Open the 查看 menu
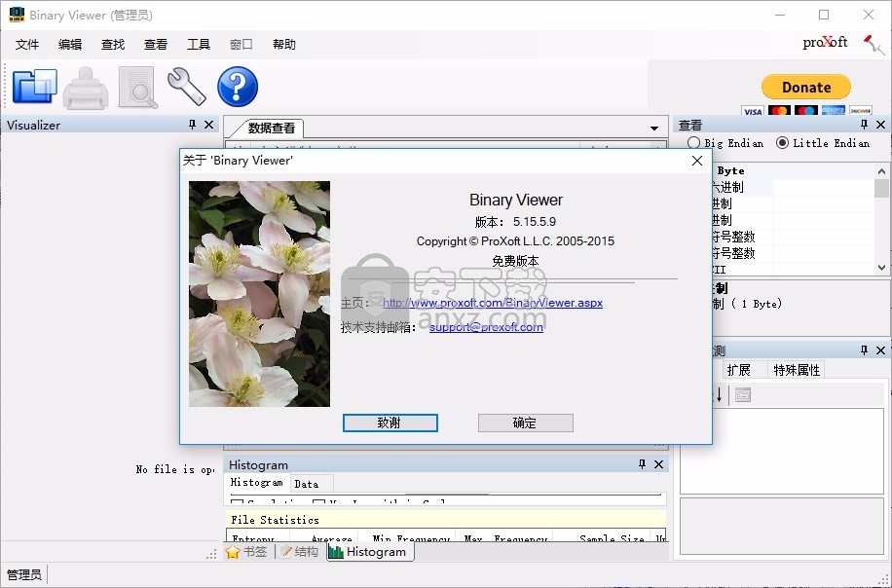Viewport: 892px width, 588px height. point(156,45)
